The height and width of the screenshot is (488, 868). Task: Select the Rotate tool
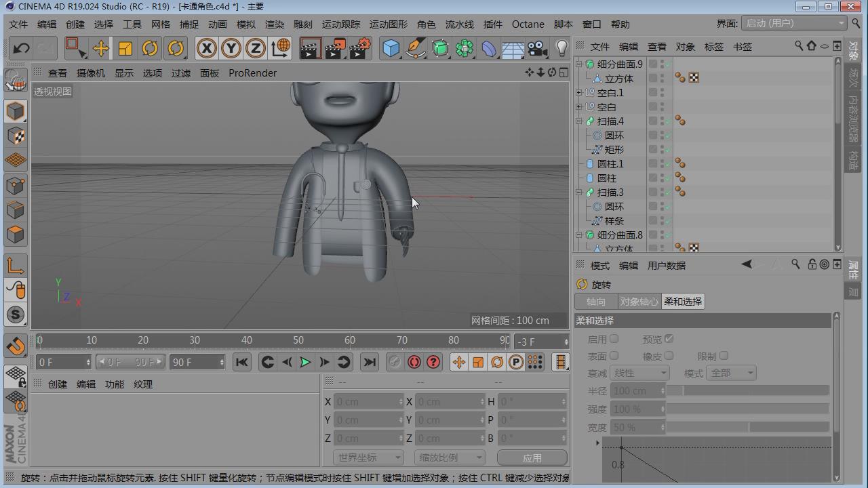(150, 48)
